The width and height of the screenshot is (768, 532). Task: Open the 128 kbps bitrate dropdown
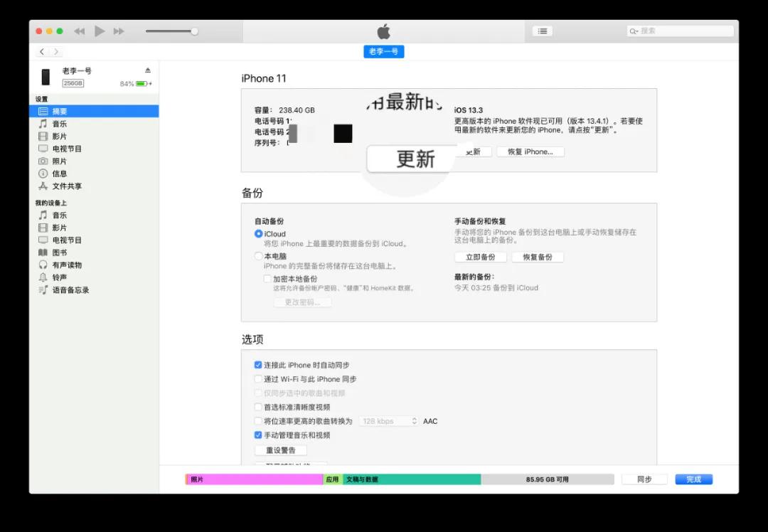coord(388,421)
